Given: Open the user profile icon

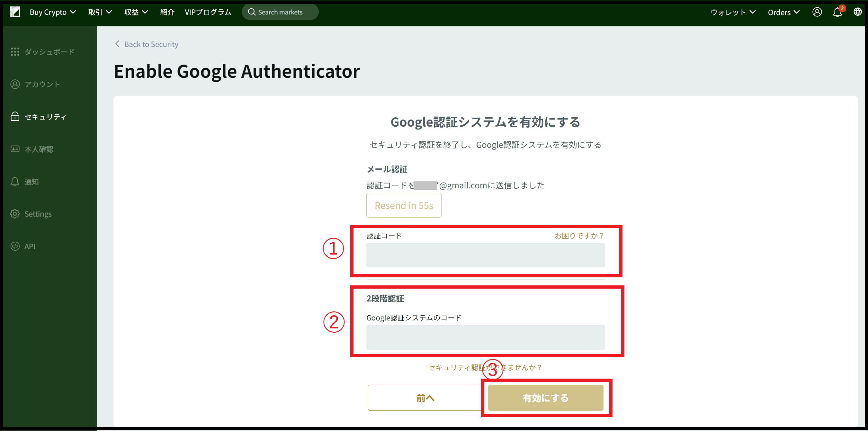Looking at the screenshot, I should pos(817,12).
